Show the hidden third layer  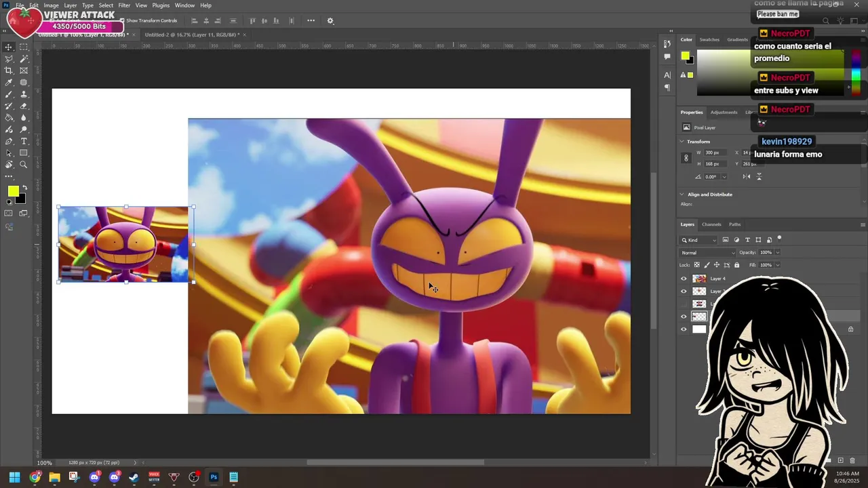click(684, 304)
